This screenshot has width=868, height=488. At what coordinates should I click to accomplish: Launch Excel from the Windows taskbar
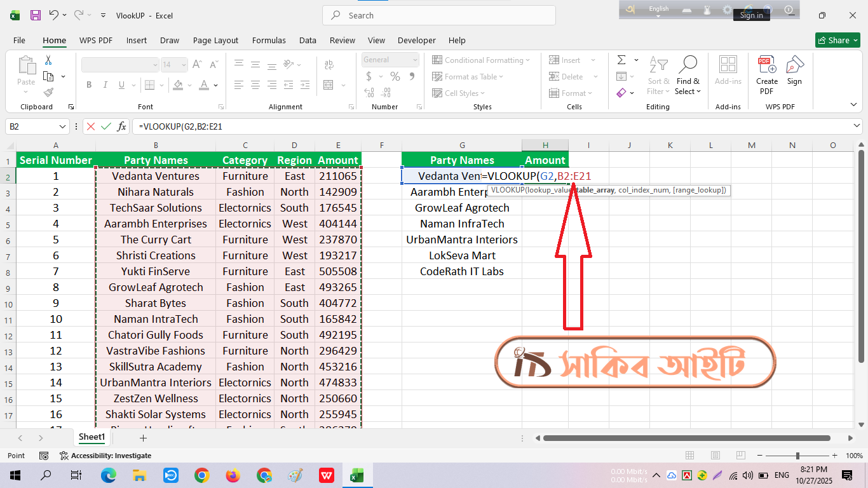(356, 475)
